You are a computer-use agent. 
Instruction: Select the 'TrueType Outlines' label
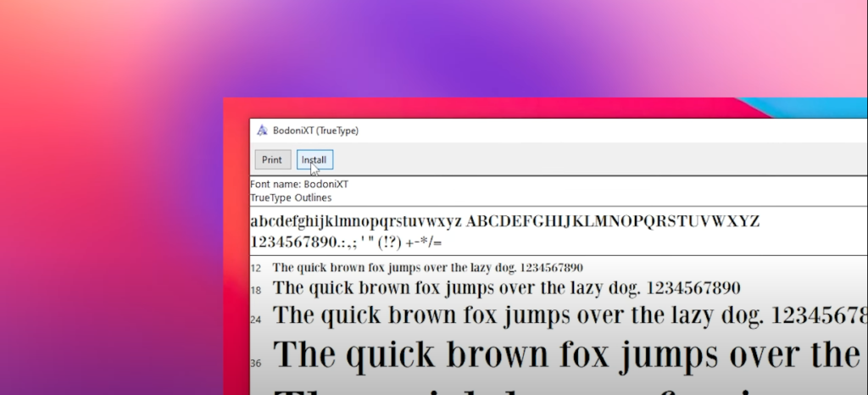[x=291, y=197]
